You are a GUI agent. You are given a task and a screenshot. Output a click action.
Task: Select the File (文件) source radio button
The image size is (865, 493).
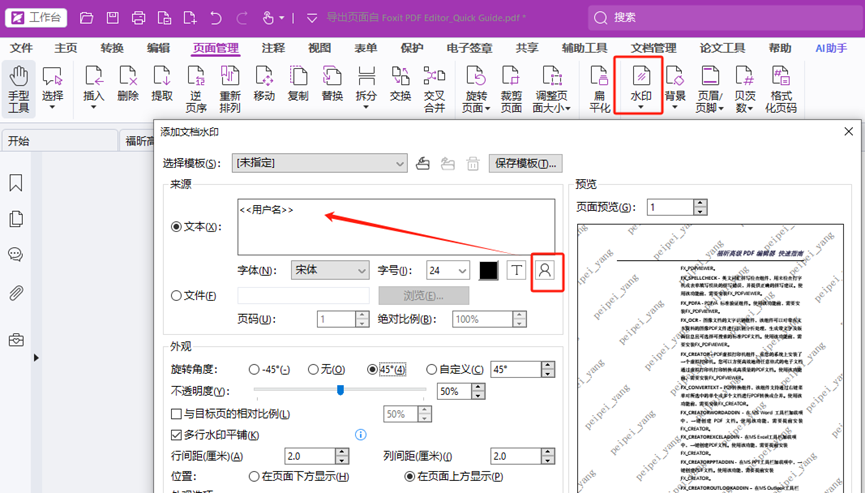tap(177, 296)
